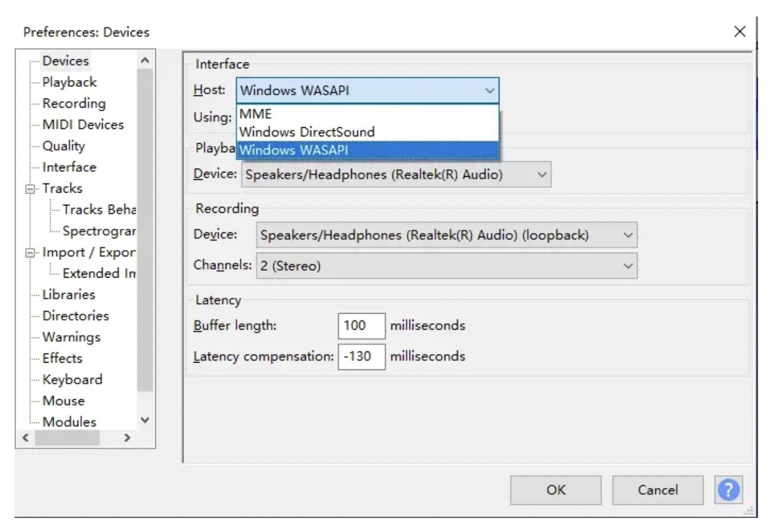Select the Import / Export category
Image resolution: width=774 pixels, height=532 pixels.
click(x=89, y=252)
